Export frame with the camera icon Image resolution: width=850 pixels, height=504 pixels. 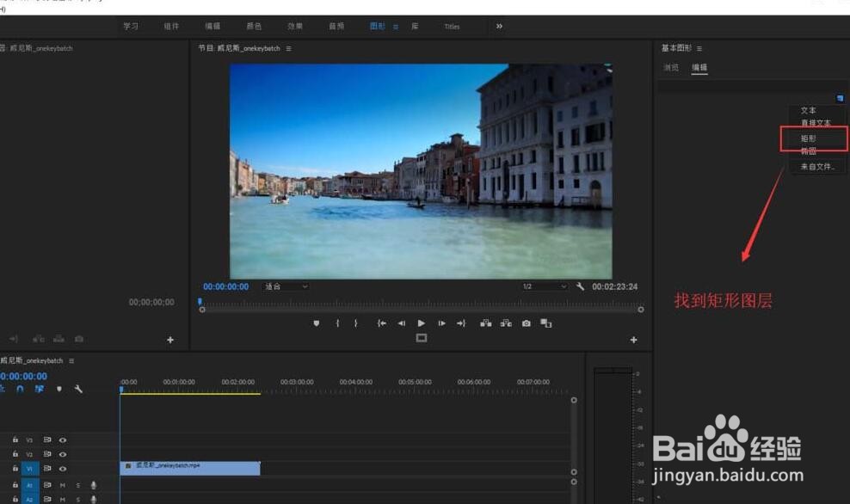click(526, 323)
